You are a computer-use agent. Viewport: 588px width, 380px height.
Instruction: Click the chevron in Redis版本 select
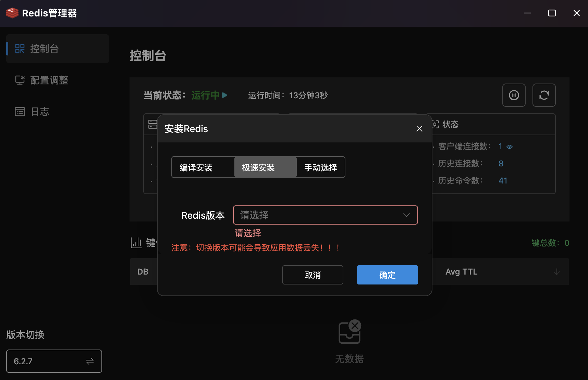click(406, 215)
